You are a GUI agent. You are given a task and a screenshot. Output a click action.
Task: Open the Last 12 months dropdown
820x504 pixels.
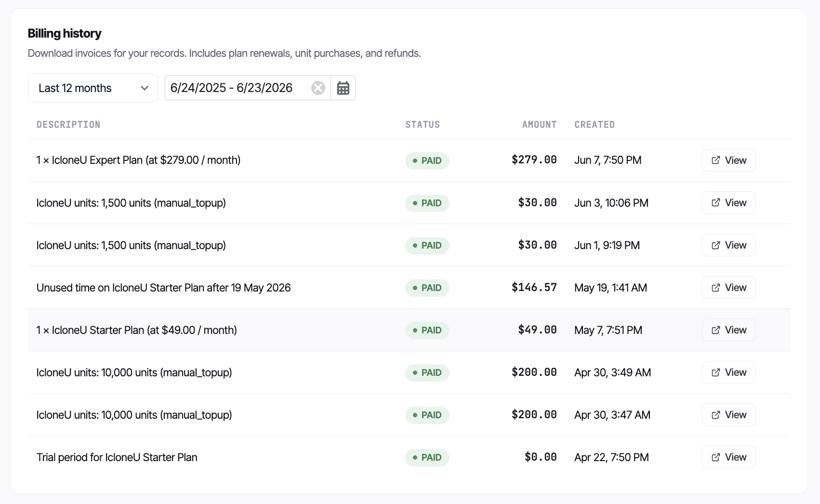pos(93,88)
